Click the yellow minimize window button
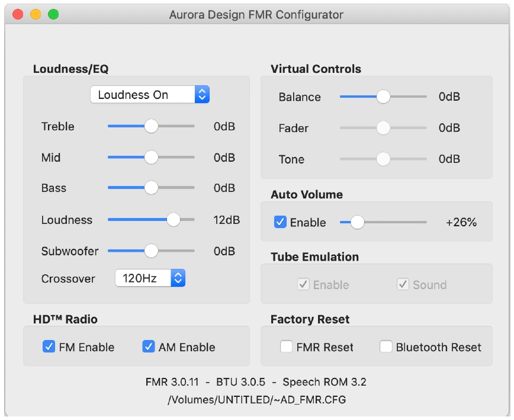 (36, 15)
